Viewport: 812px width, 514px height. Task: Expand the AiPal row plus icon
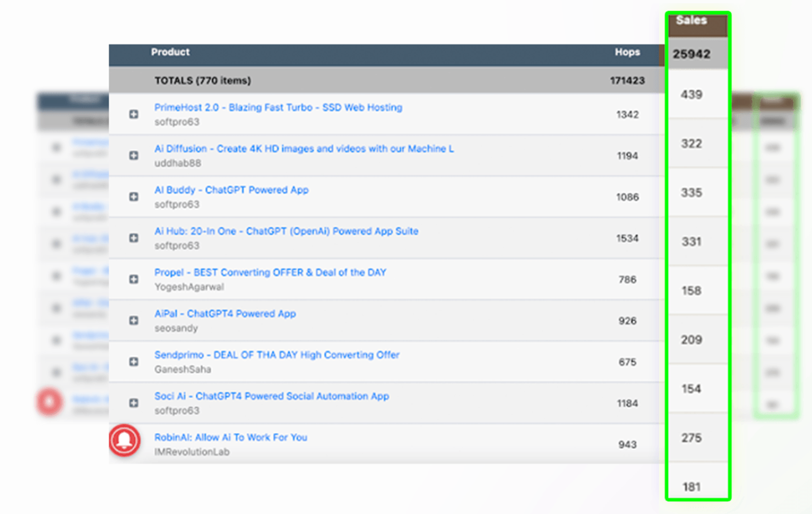(x=133, y=320)
